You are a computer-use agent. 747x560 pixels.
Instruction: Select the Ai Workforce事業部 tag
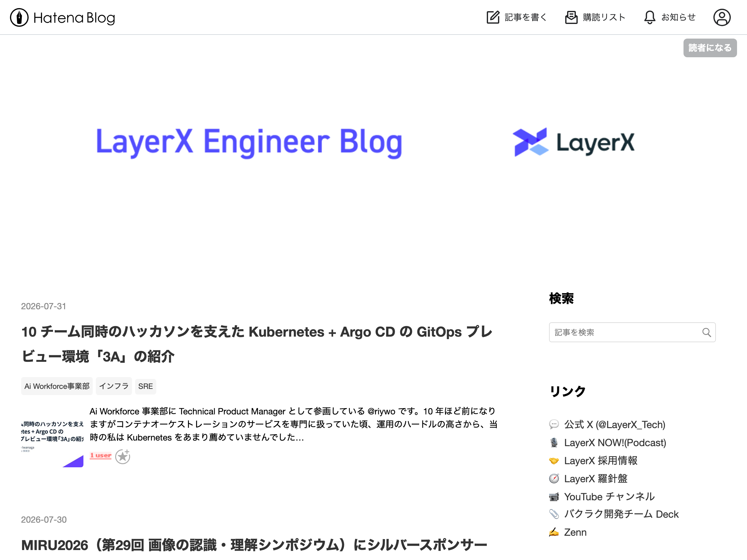click(57, 386)
